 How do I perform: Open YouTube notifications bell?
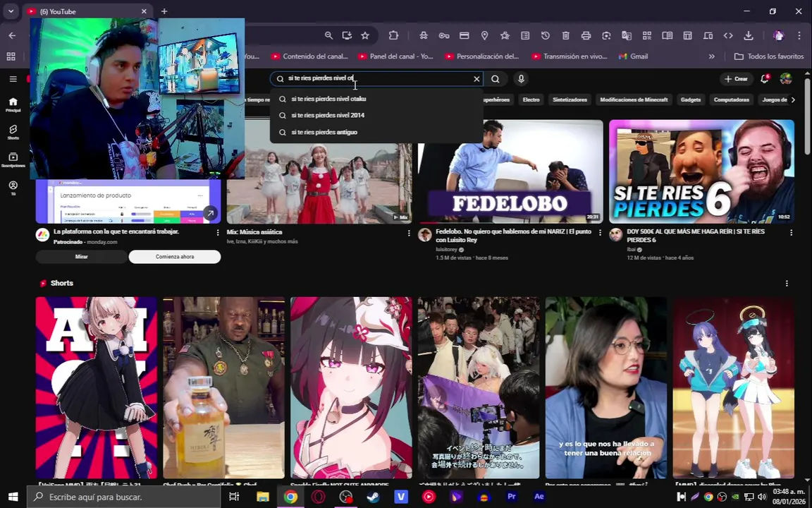click(x=764, y=79)
